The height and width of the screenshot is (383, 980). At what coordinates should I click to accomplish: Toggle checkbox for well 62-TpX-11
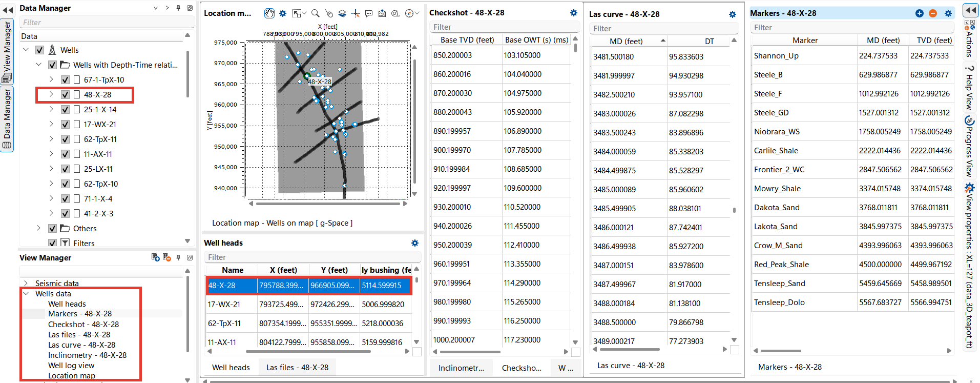tap(65, 139)
